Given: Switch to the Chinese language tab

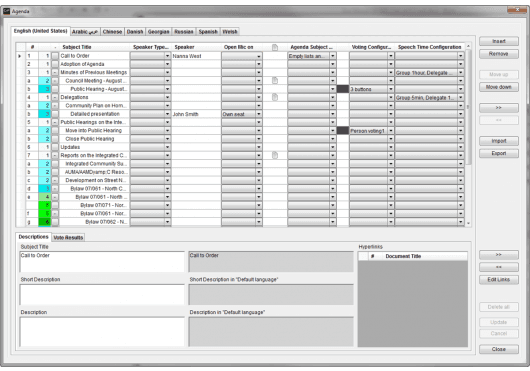Looking at the screenshot, I should click(x=112, y=32).
